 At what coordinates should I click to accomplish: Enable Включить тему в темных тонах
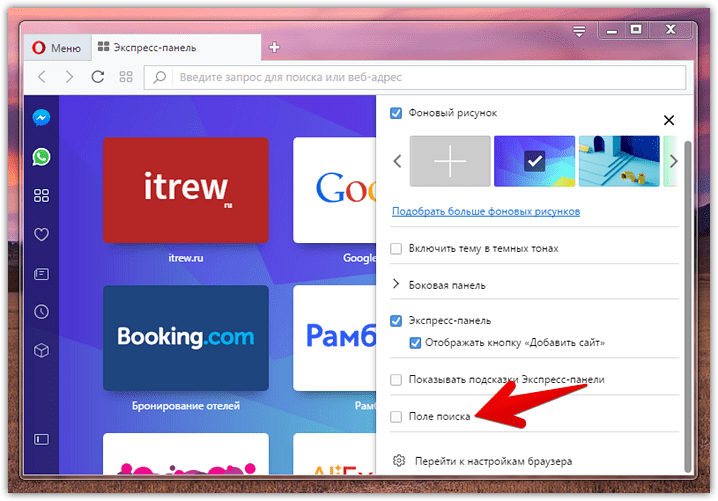[396, 249]
